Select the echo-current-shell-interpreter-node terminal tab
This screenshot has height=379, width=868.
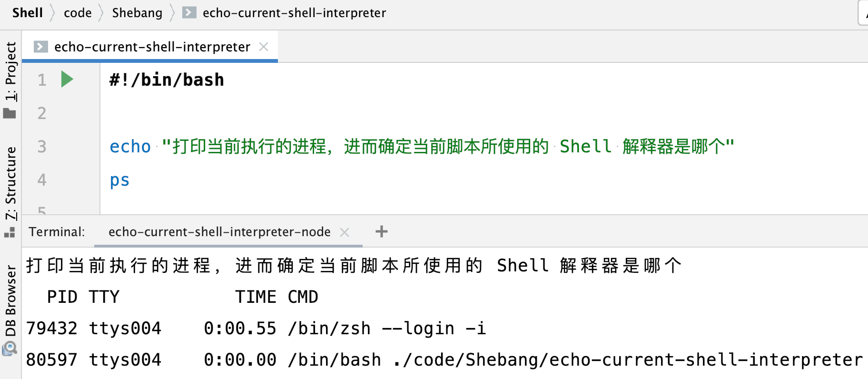[219, 232]
